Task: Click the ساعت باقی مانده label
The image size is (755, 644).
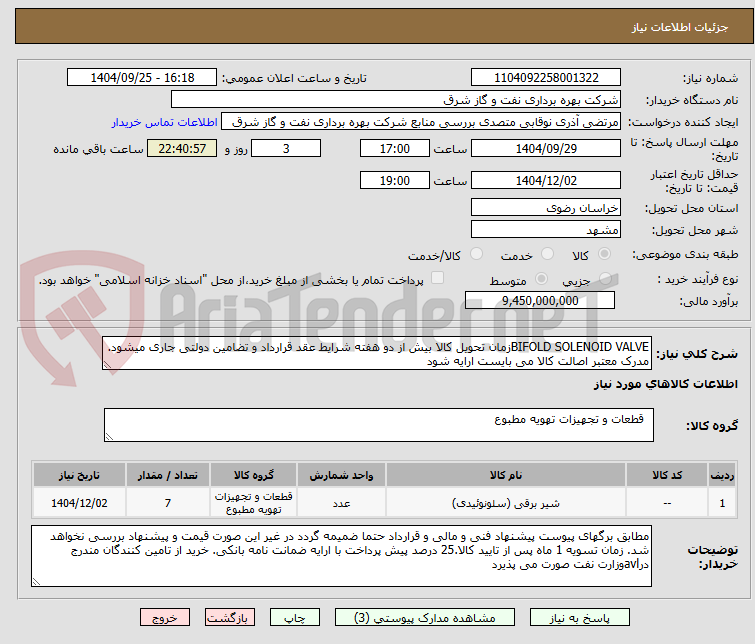Action: (x=98, y=149)
